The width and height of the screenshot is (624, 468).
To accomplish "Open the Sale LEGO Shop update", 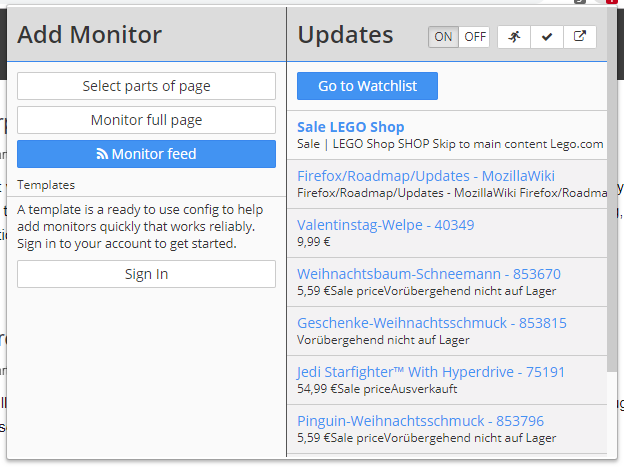I will coord(351,127).
